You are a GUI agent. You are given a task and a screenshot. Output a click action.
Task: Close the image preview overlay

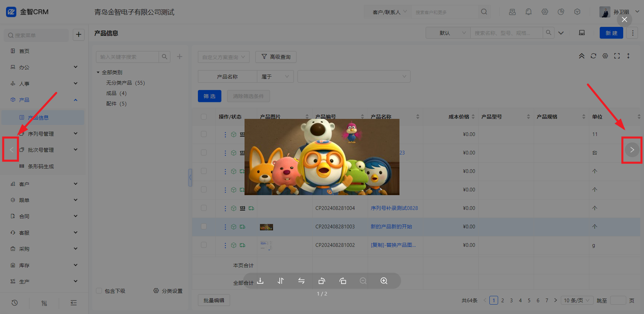[625, 19]
